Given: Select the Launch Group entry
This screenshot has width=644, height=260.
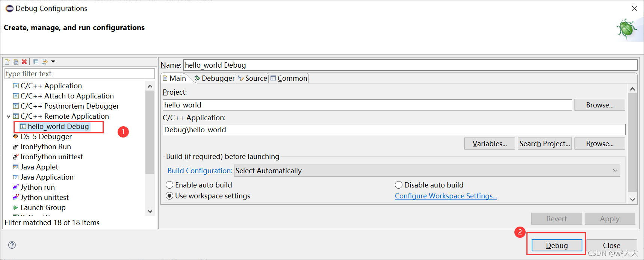Looking at the screenshot, I should tap(43, 207).
